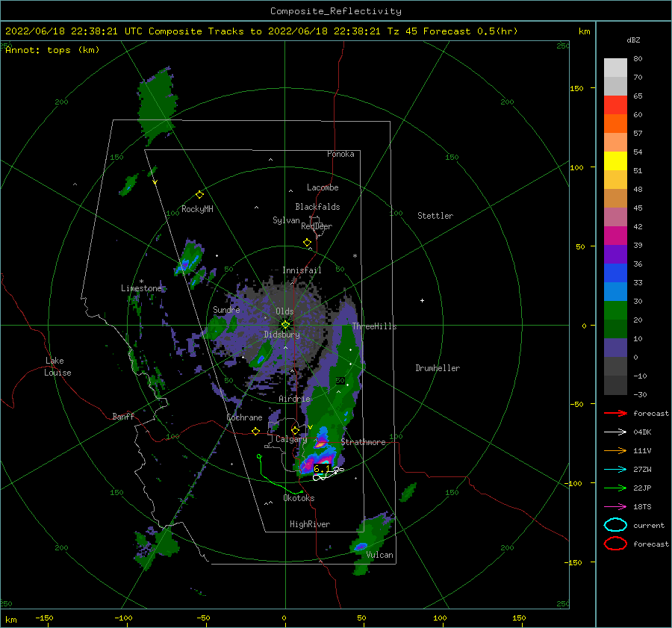Click the Cochrane label

(x=244, y=417)
